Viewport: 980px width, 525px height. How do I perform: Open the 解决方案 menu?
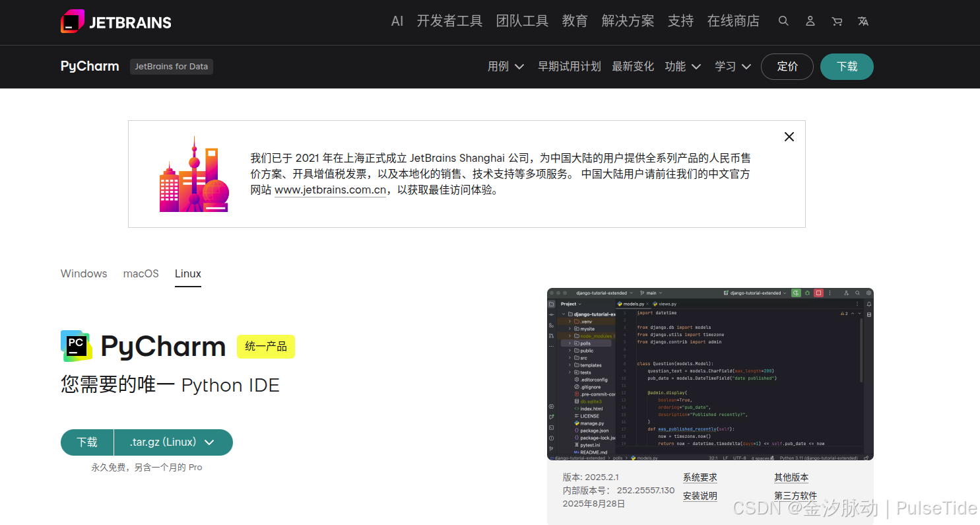pyautogui.click(x=628, y=21)
